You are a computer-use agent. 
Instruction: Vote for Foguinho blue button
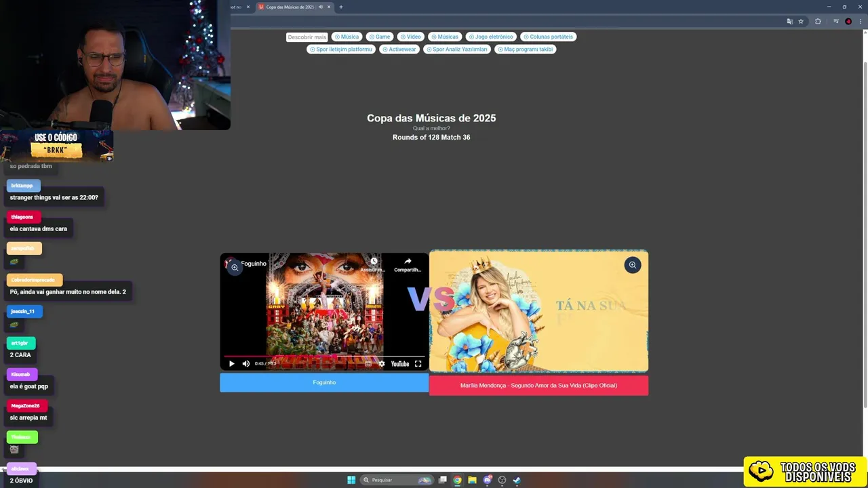(324, 382)
